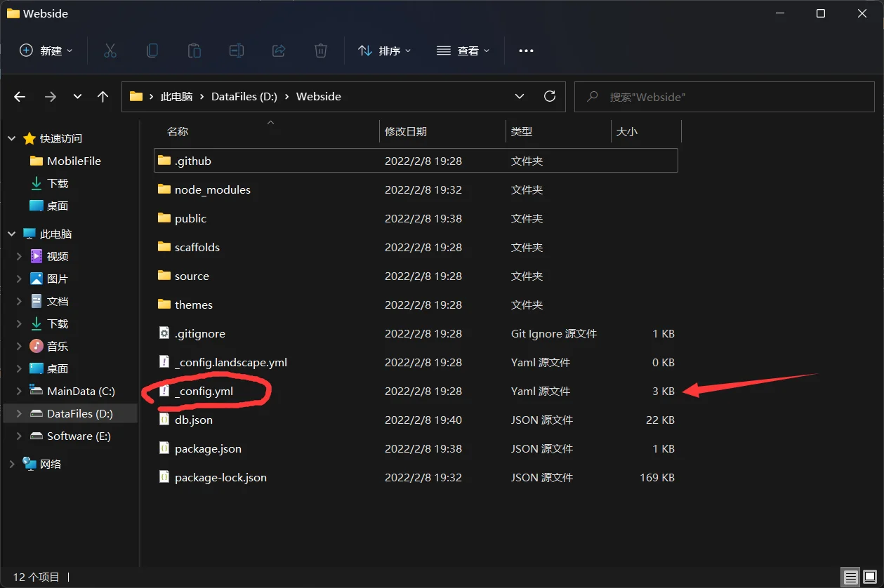Select the _config.yml file name
The image size is (884, 588).
[204, 391]
